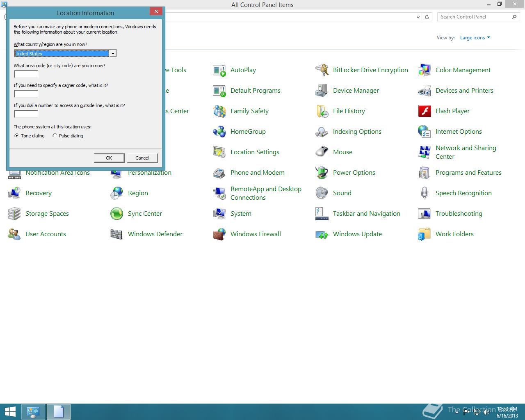Screen dimensions: 525x420
Task: Open Taskbar and Navigation link
Action: coord(367,214)
